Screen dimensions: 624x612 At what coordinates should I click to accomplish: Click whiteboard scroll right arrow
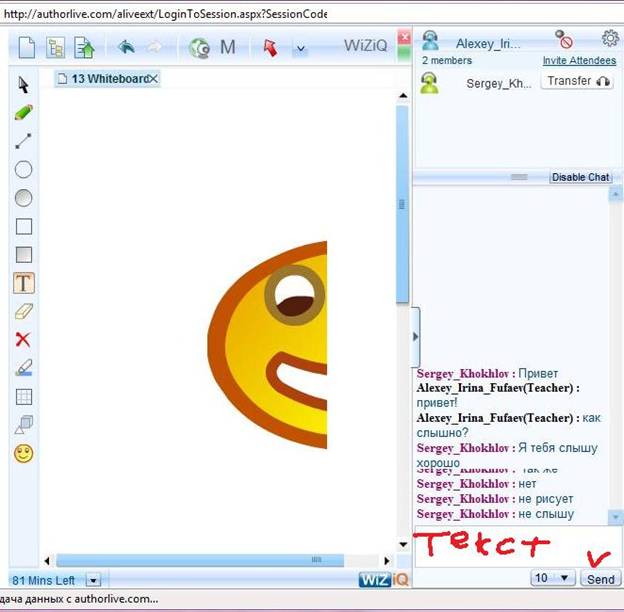click(386, 561)
